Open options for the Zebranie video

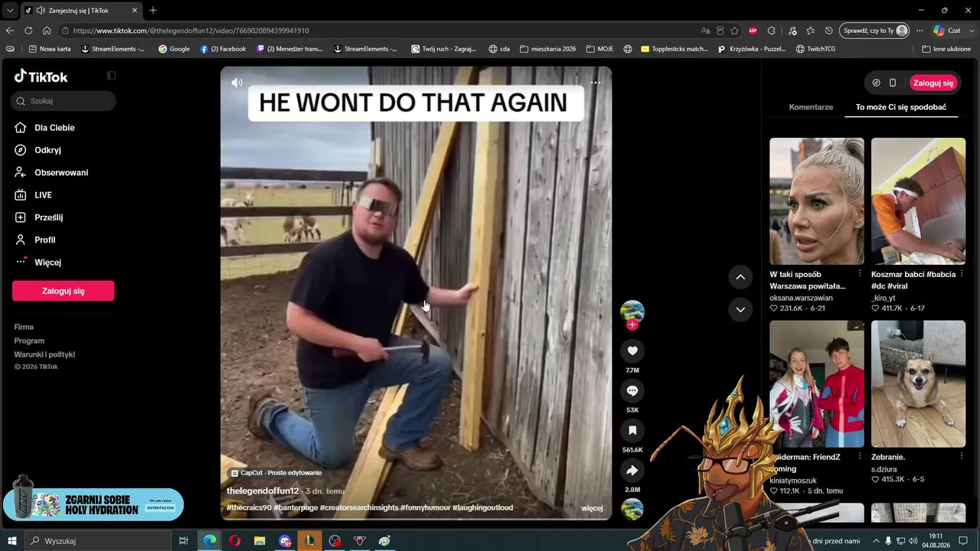pyautogui.click(x=962, y=457)
